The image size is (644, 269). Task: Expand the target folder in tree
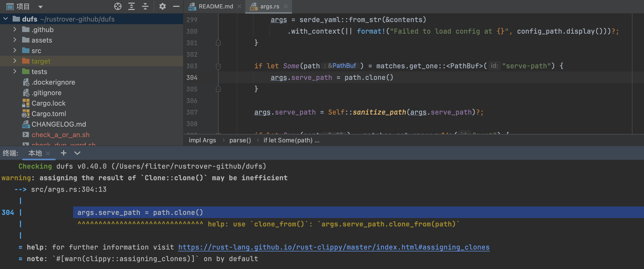15,61
